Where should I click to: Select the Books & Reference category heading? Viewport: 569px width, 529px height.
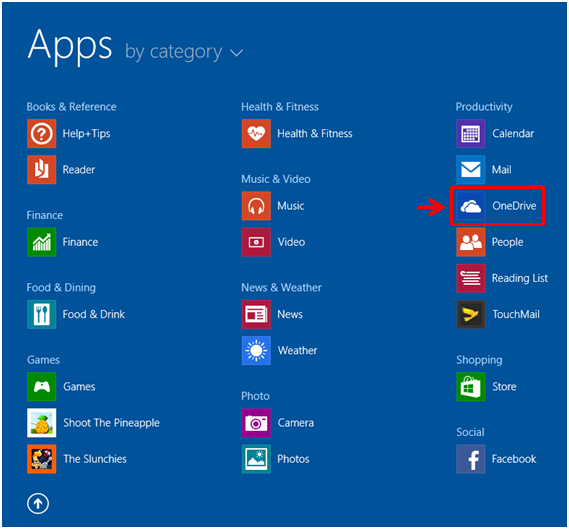coord(71,107)
